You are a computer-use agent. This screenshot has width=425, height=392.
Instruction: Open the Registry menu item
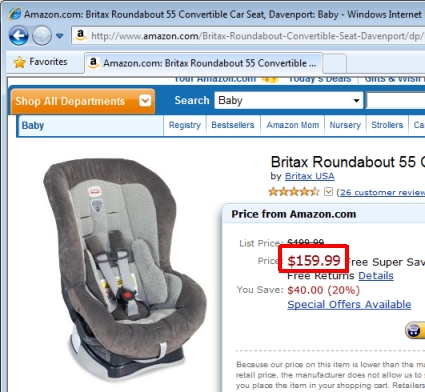(x=185, y=125)
